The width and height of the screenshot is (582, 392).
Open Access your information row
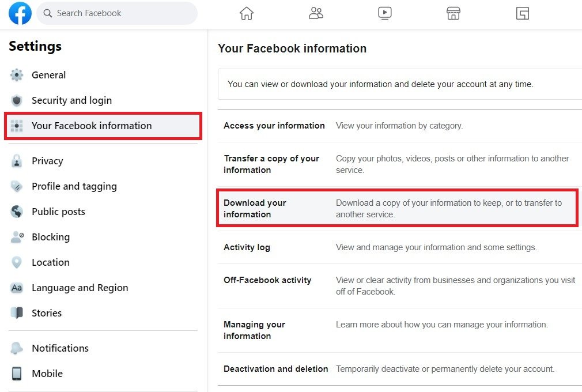click(274, 126)
